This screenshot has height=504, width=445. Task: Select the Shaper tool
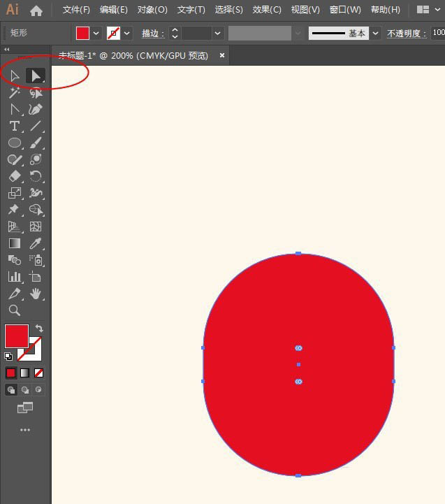point(15,159)
